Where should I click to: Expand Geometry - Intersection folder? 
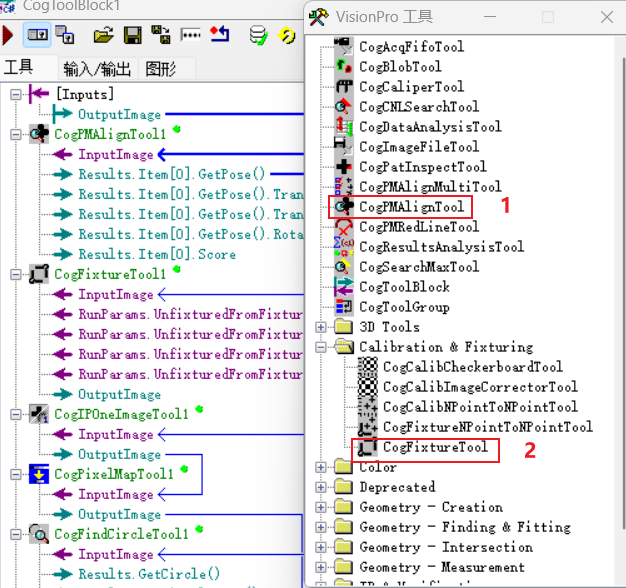point(321,547)
